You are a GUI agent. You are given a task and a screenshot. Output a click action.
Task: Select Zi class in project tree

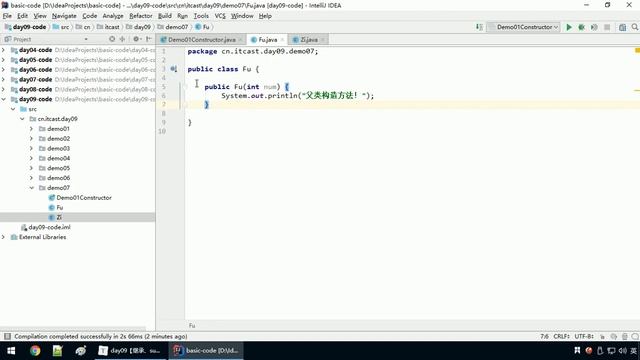tap(59, 217)
